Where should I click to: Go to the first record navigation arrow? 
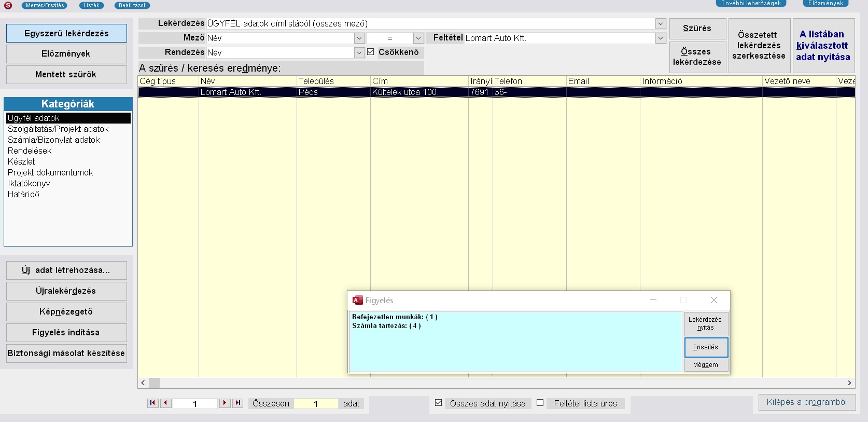pyautogui.click(x=152, y=403)
